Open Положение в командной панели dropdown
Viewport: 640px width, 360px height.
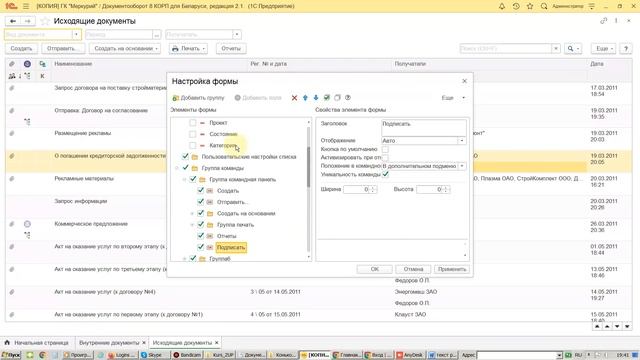point(462,166)
